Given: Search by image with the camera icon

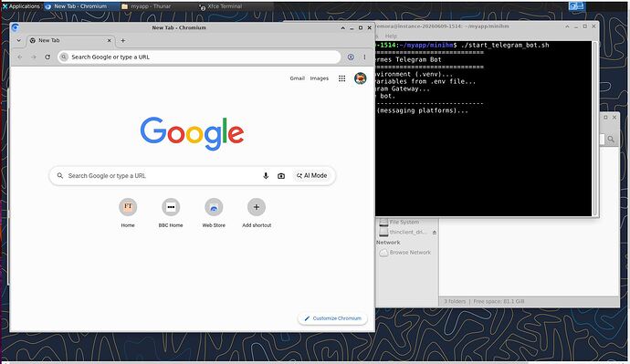Looking at the screenshot, I should [x=281, y=176].
